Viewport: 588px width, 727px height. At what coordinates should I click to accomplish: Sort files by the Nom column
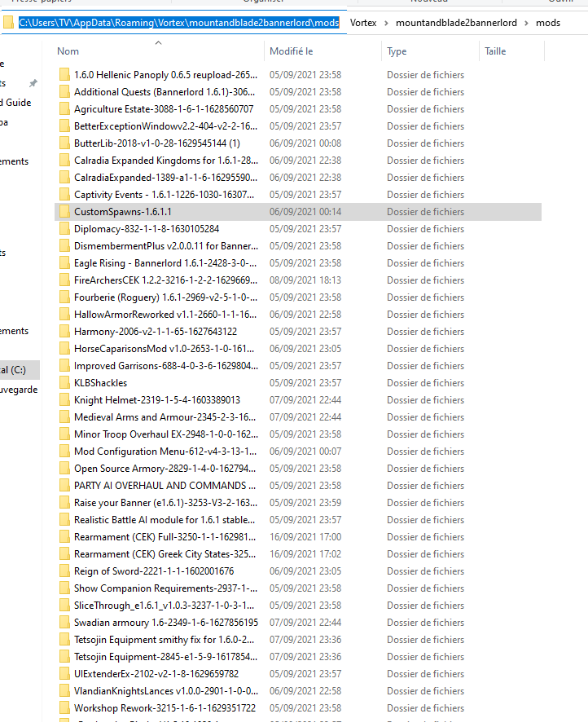tap(68, 51)
